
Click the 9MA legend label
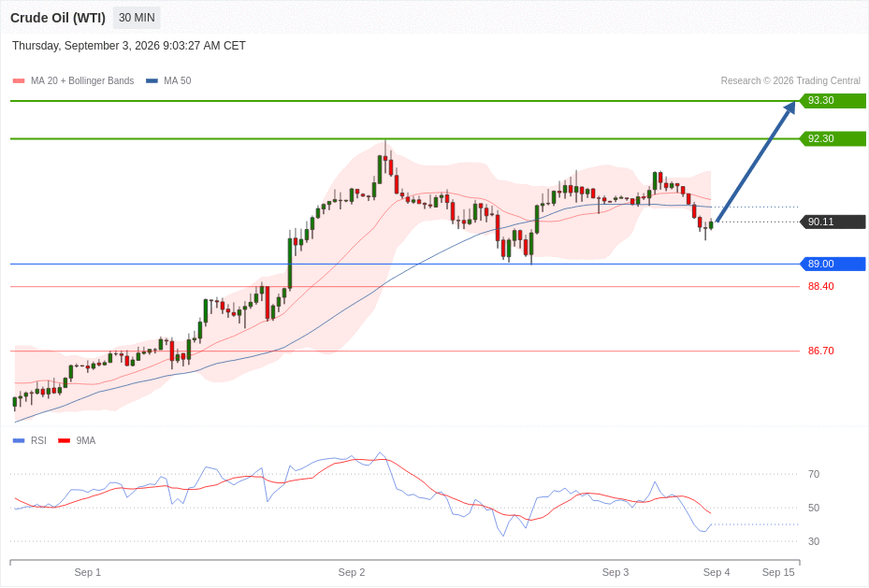click(x=86, y=440)
